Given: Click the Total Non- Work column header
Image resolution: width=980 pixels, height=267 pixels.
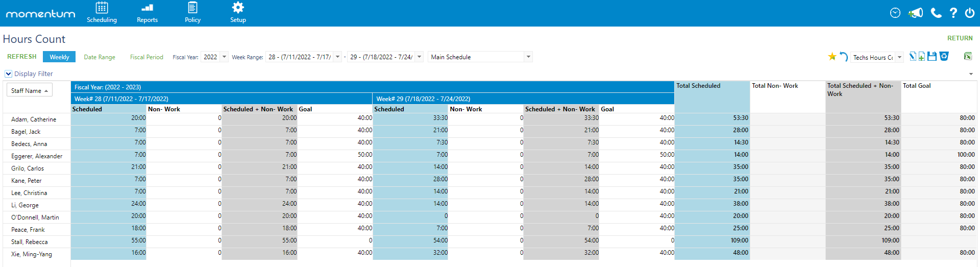Looking at the screenshot, I should (x=788, y=96).
